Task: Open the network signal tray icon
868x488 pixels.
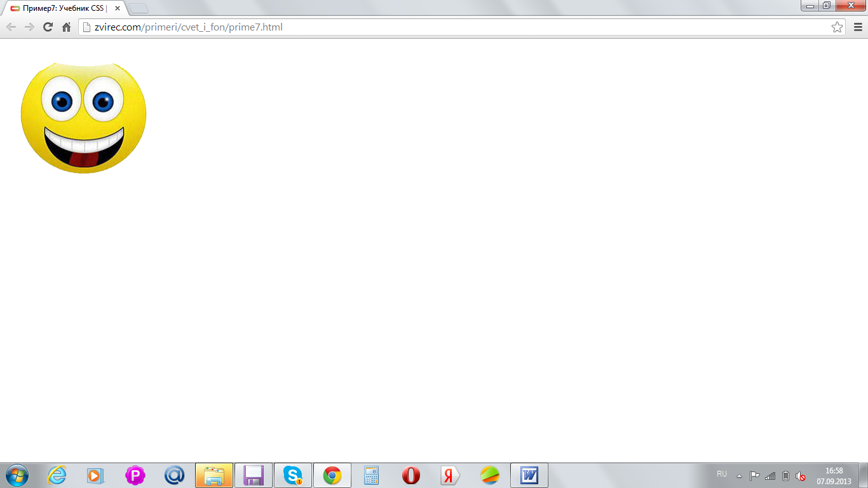Action: (x=770, y=476)
